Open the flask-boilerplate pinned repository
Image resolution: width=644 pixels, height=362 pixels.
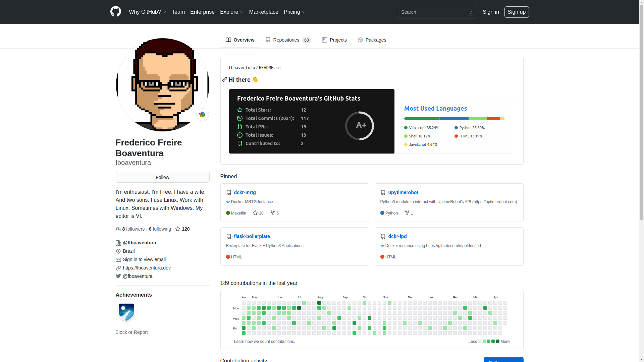pyautogui.click(x=252, y=236)
